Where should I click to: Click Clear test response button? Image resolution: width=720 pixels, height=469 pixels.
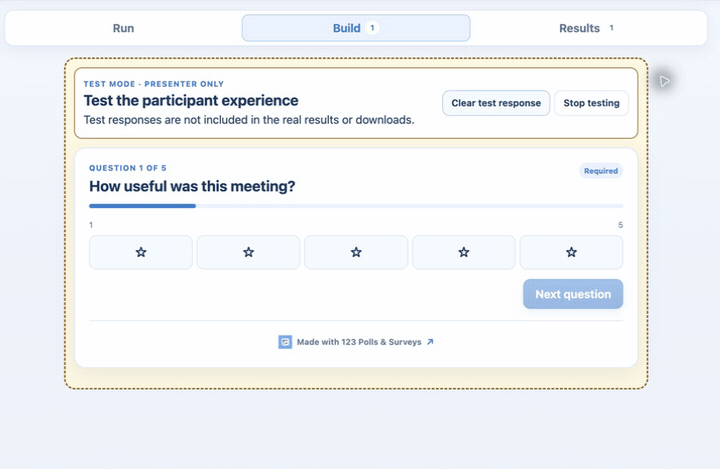point(496,103)
